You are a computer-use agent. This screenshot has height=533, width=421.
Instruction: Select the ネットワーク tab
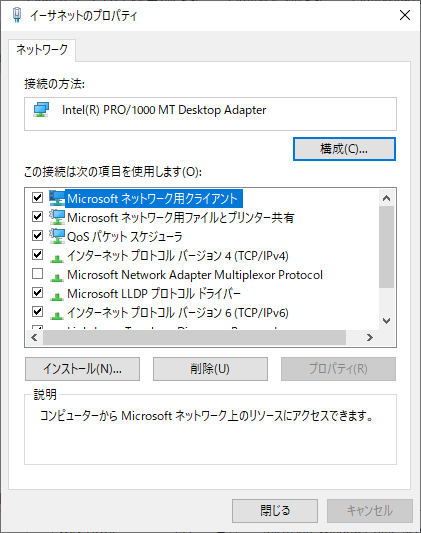pyautogui.click(x=42, y=50)
